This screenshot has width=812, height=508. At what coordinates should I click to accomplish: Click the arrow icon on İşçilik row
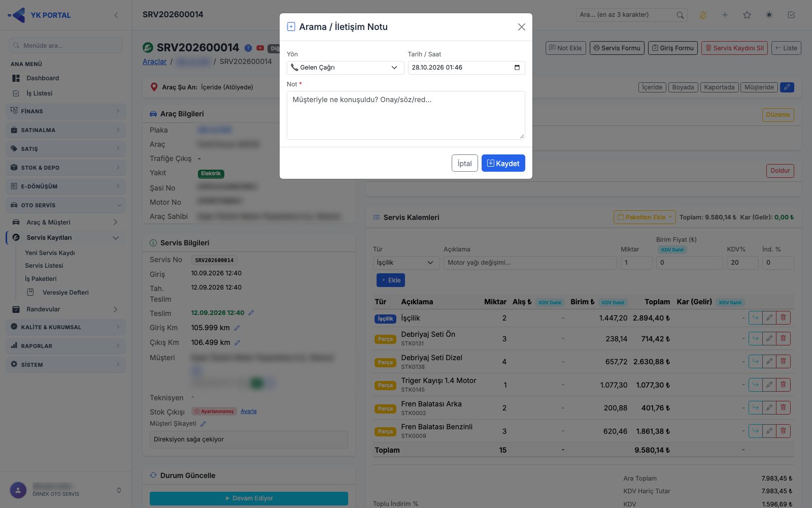click(x=755, y=318)
